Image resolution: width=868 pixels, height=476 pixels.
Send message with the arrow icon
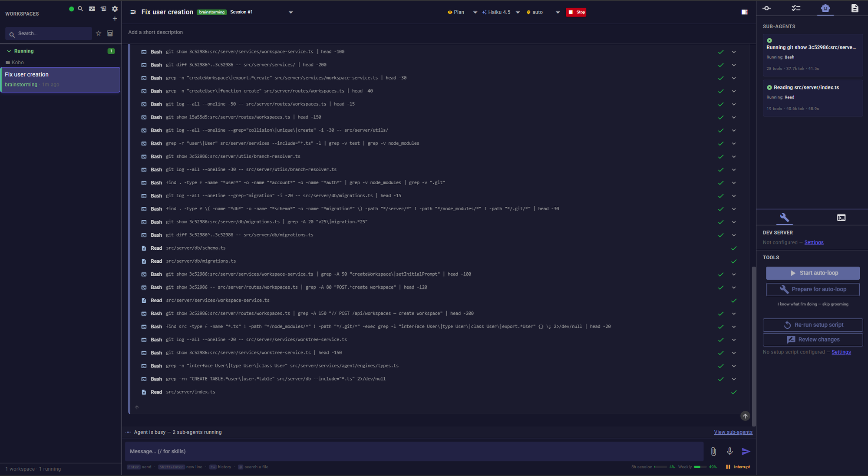point(746,452)
